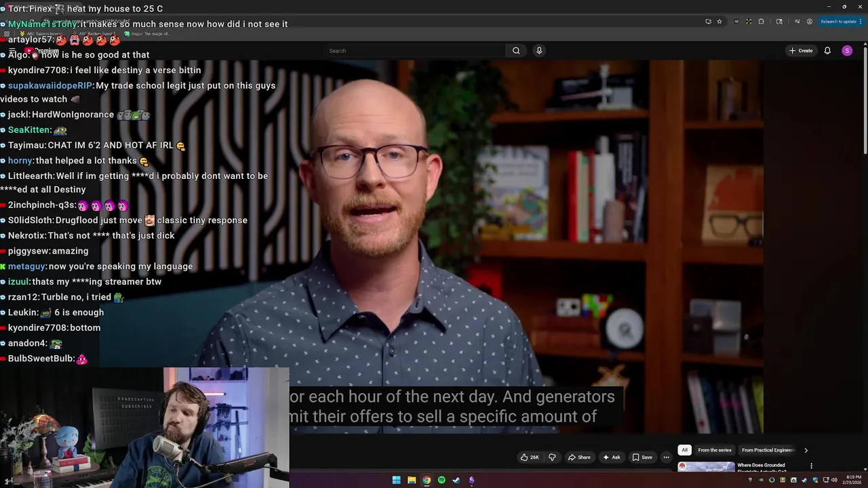Show more filter chips with right chevron
This screenshot has height=488, width=868.
point(806,450)
